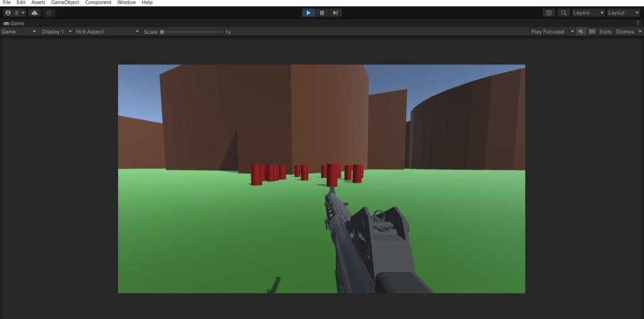This screenshot has width=644, height=319.
Task: Pause the running game
Action: (x=322, y=13)
